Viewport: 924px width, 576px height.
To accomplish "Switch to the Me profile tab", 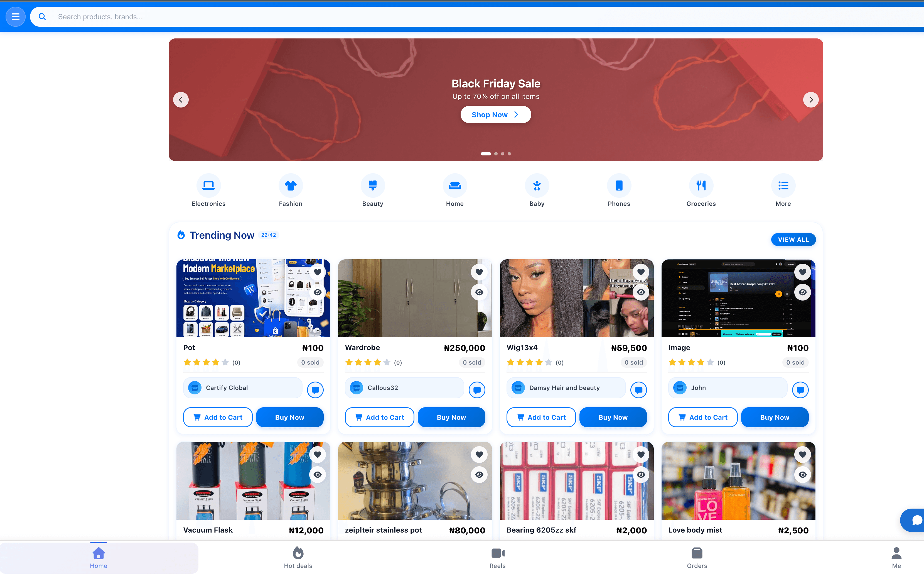I will coord(897,558).
